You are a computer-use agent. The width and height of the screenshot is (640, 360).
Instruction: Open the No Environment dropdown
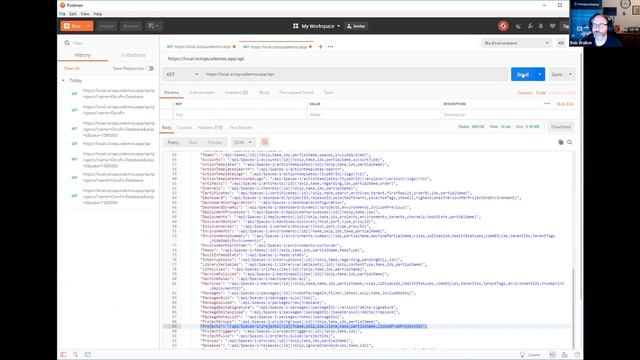tap(516, 43)
